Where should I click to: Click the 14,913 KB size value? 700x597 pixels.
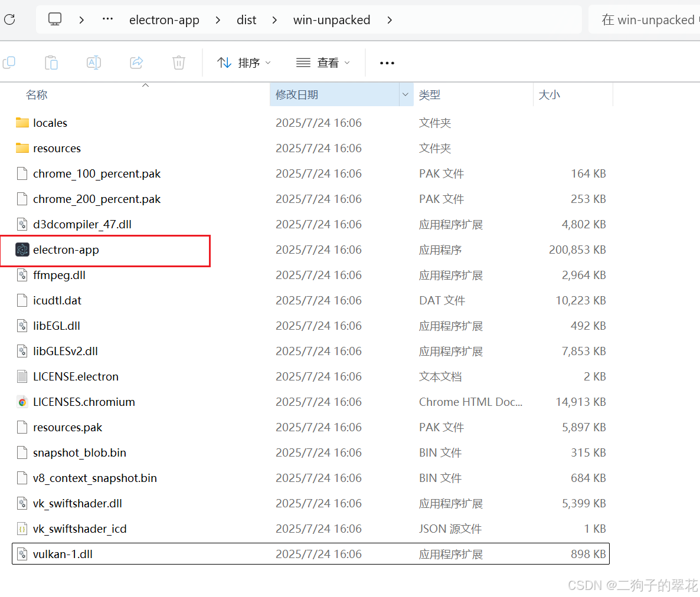581,402
